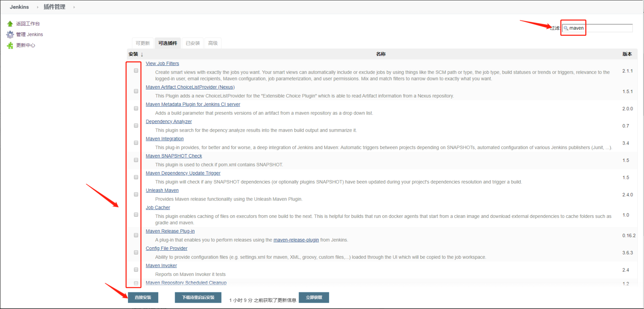Viewport: 644px width, 309px height.
Task: Switch to the 高级 tab
Action: [x=213, y=43]
